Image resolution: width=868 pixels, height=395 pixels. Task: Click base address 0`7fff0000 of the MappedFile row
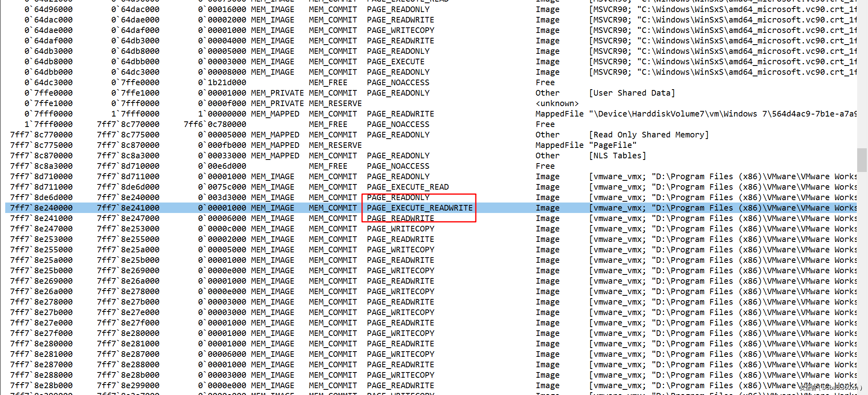point(49,114)
